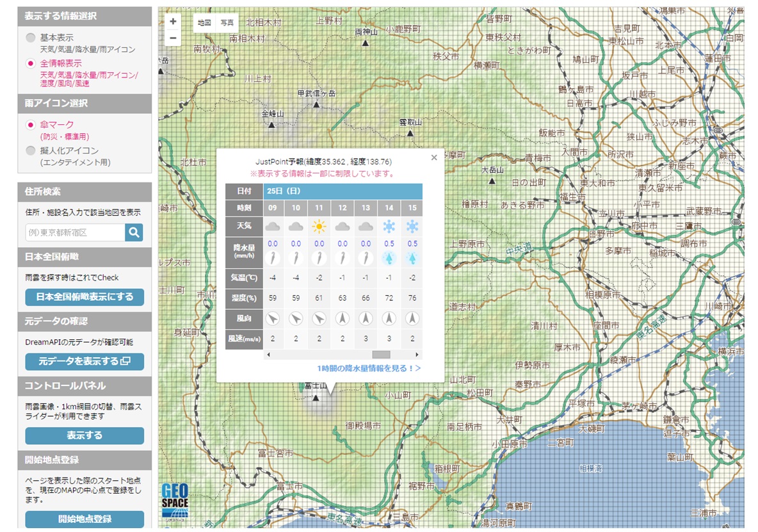Click the blue snow umbrella icon under 14
This screenshot has height=532, width=758.
(389, 258)
